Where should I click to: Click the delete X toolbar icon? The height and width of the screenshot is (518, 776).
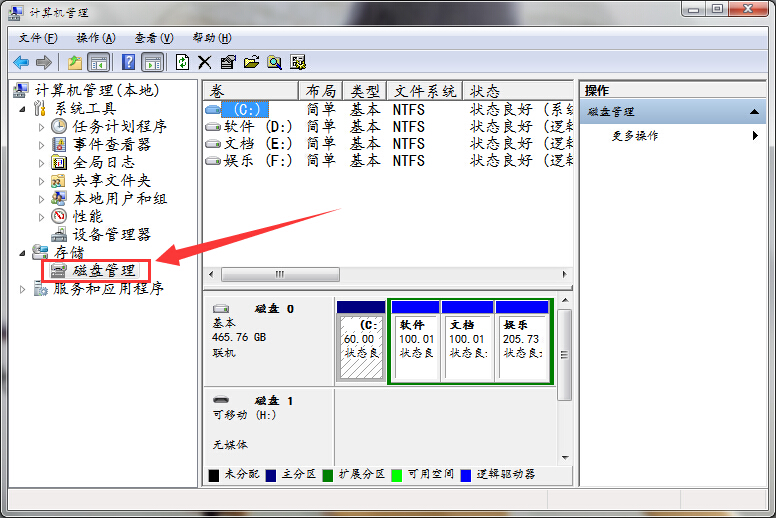pos(205,62)
